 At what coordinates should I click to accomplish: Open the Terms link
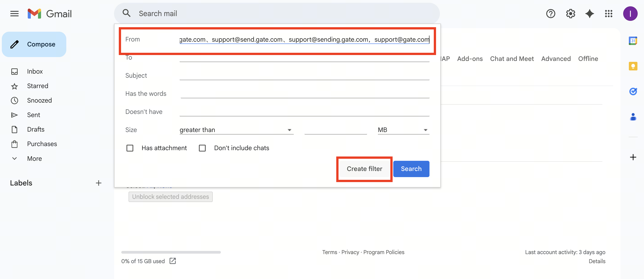pyautogui.click(x=329, y=252)
